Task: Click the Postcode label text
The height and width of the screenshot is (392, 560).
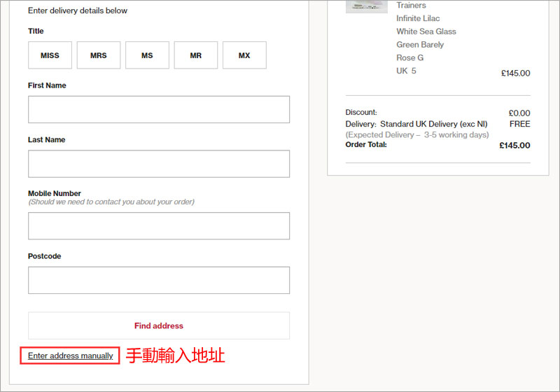Action: [44, 256]
